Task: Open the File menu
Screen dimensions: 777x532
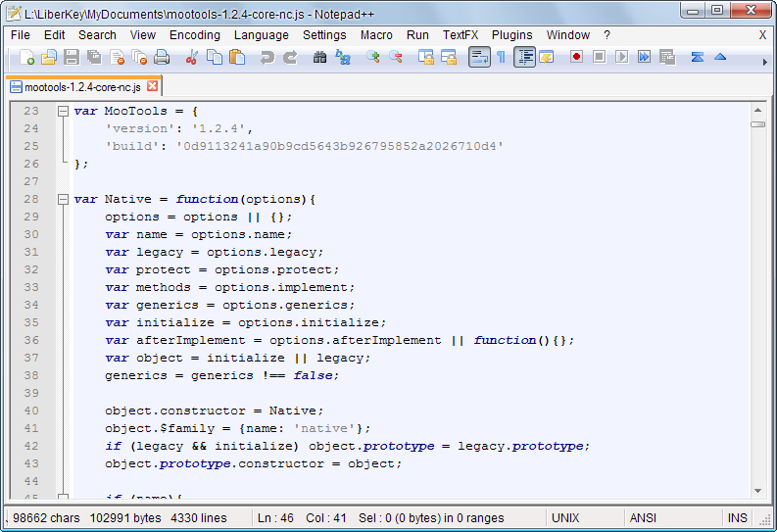Action: (21, 35)
